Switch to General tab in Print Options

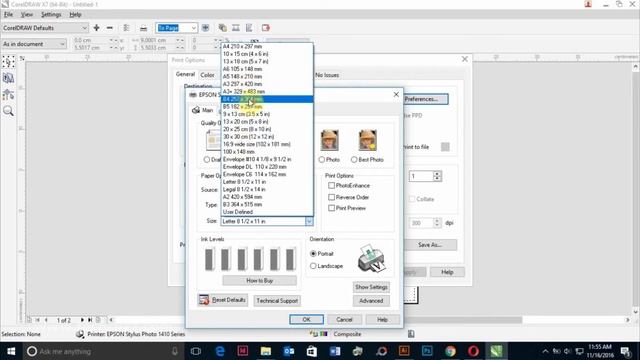point(185,74)
